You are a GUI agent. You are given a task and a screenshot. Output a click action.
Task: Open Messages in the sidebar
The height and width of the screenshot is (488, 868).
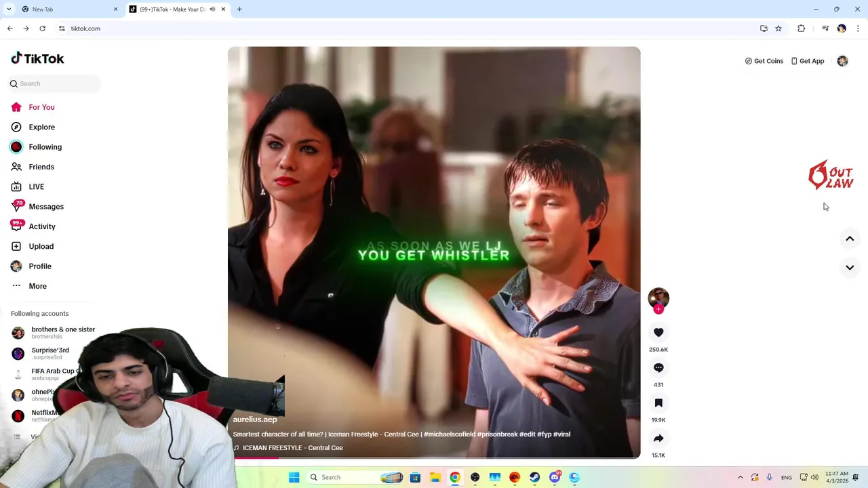pyautogui.click(x=37, y=207)
